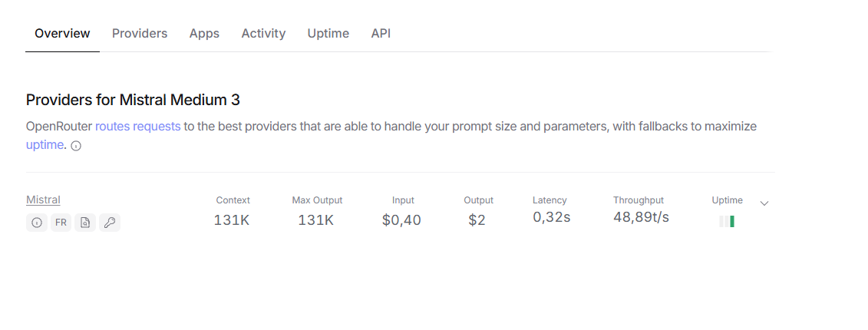Click the 0,32s latency value
The height and width of the screenshot is (330, 868).
point(551,217)
